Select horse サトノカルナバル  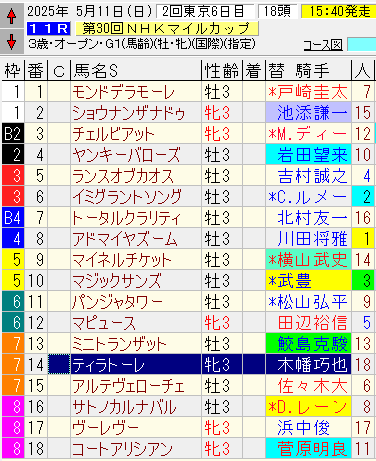(x=136, y=407)
